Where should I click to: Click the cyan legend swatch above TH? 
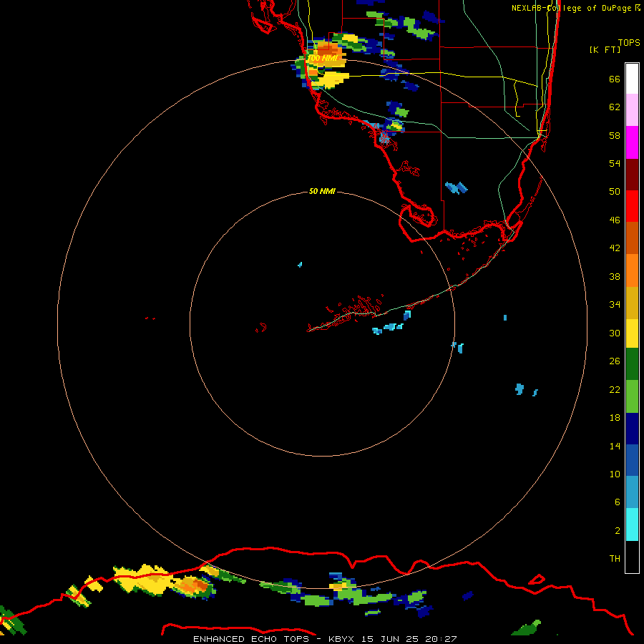point(632,525)
